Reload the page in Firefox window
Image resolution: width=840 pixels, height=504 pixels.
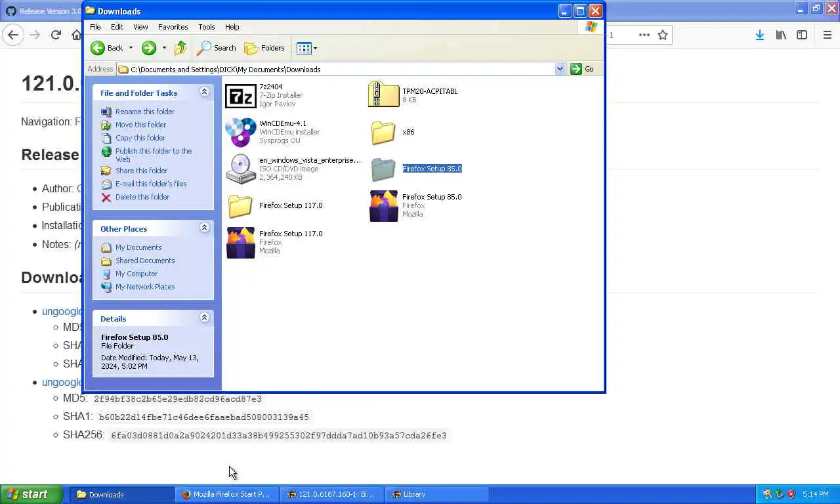[x=56, y=35]
